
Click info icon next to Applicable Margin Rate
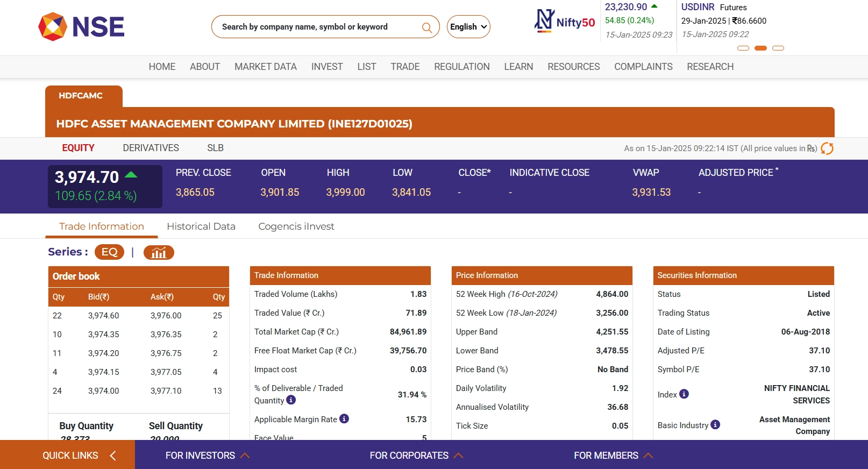click(344, 419)
